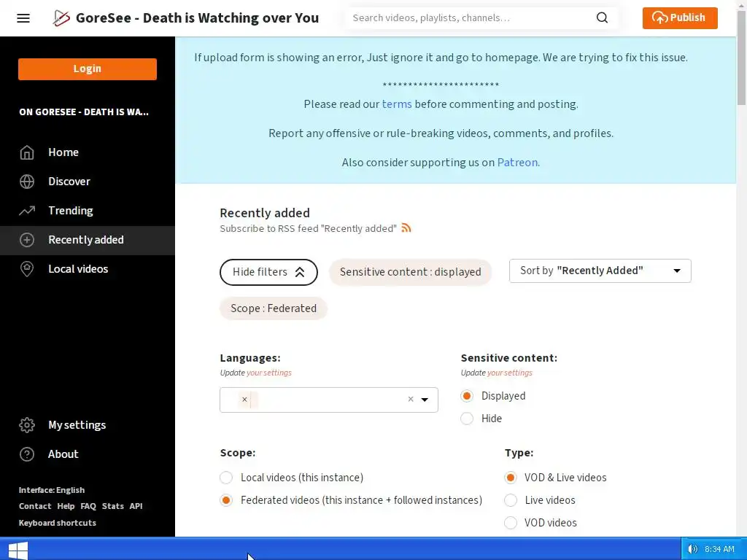Select VOD & Live videos type
The image size is (747, 560).
pyautogui.click(x=511, y=477)
